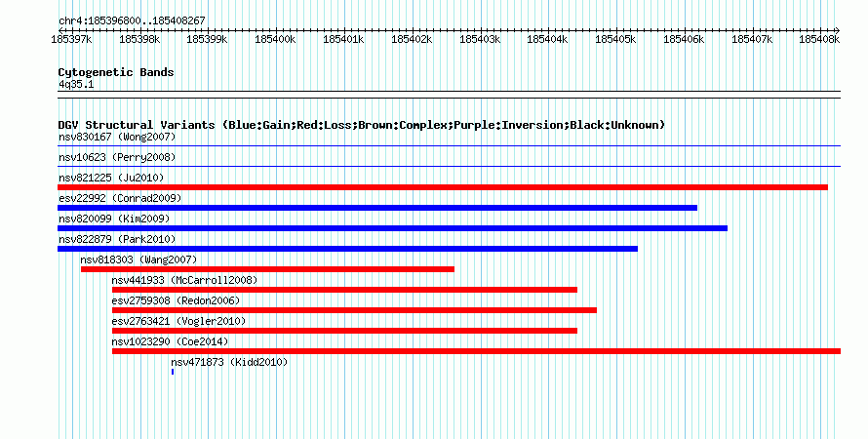Image resolution: width=868 pixels, height=439 pixels.
Task: Click the nsv441933 (McCarroll2008) variant label
Action: [x=184, y=280]
